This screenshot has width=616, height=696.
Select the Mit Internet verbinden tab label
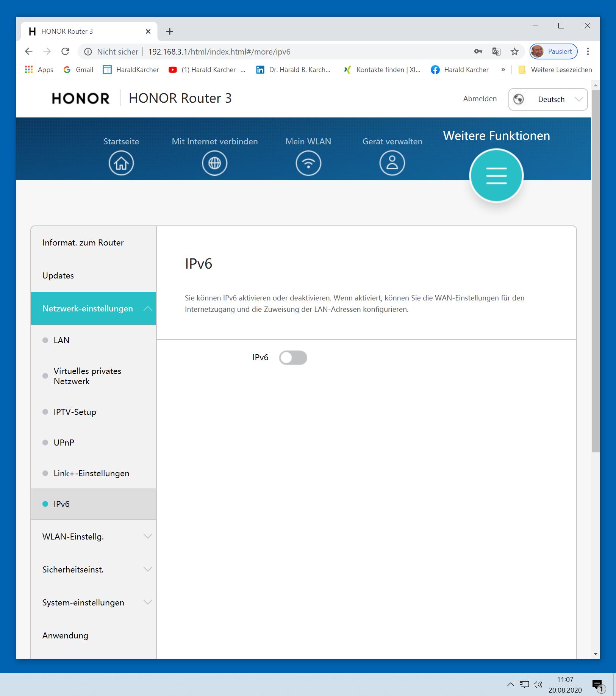click(x=215, y=141)
